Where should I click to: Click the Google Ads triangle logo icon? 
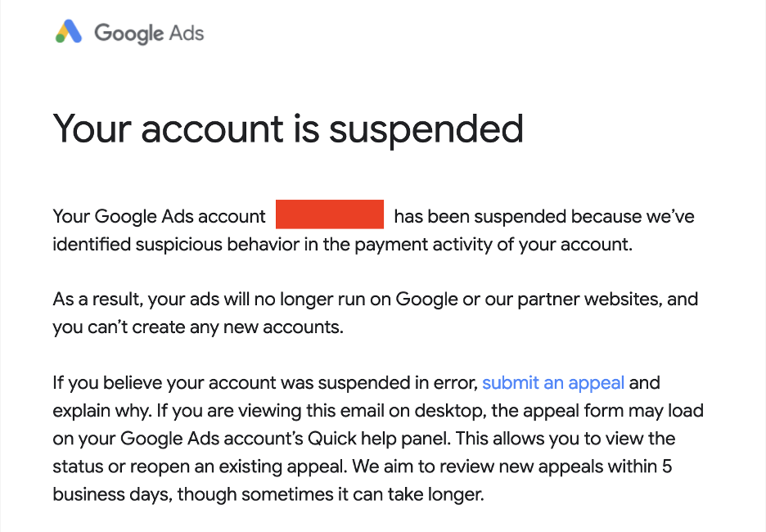(69, 33)
